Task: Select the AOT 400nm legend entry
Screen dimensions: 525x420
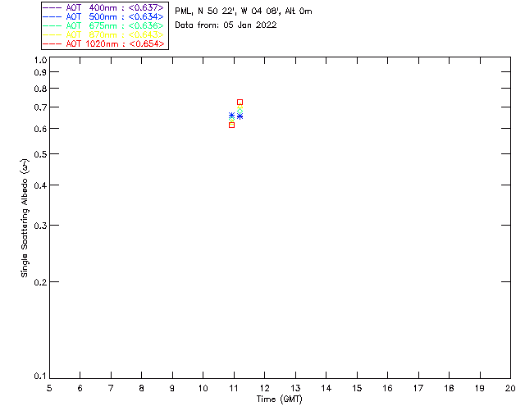Action: [103, 7]
